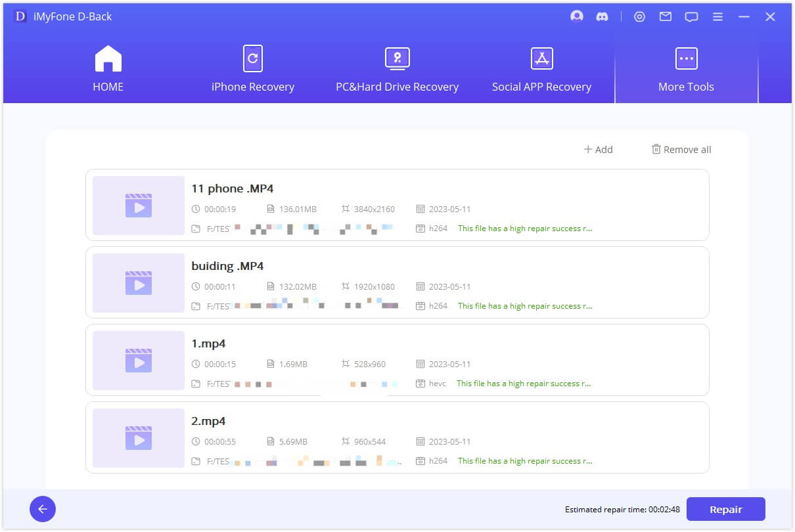Click the size value 136.01MB

(298, 210)
